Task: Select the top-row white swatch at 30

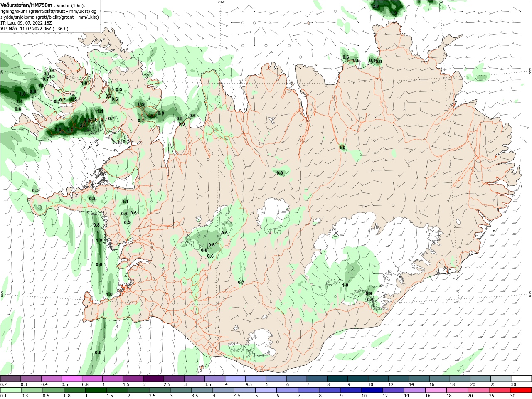Action: click(521, 379)
